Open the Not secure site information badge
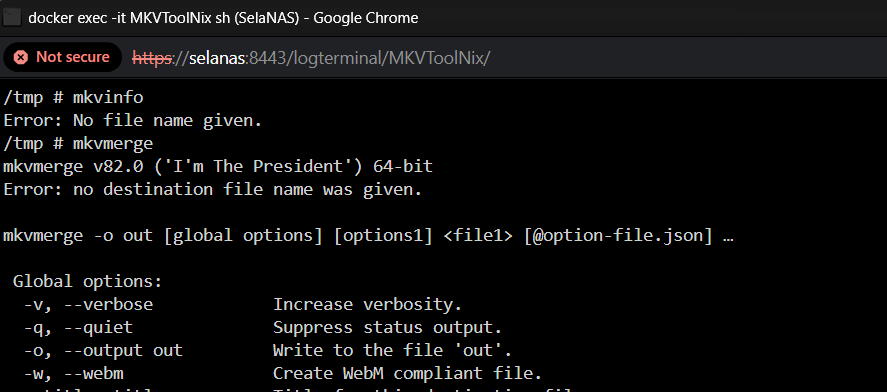The width and height of the screenshot is (887, 392). 62,57
